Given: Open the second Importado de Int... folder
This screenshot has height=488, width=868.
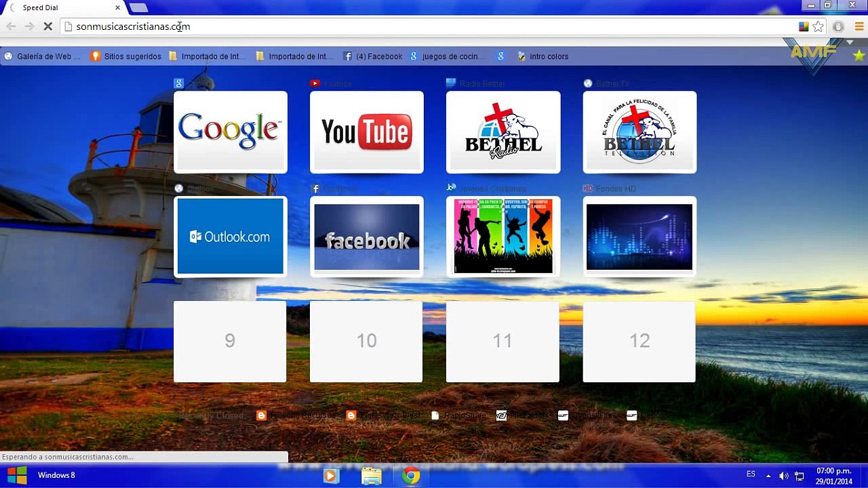Looking at the screenshot, I should click(x=295, y=56).
